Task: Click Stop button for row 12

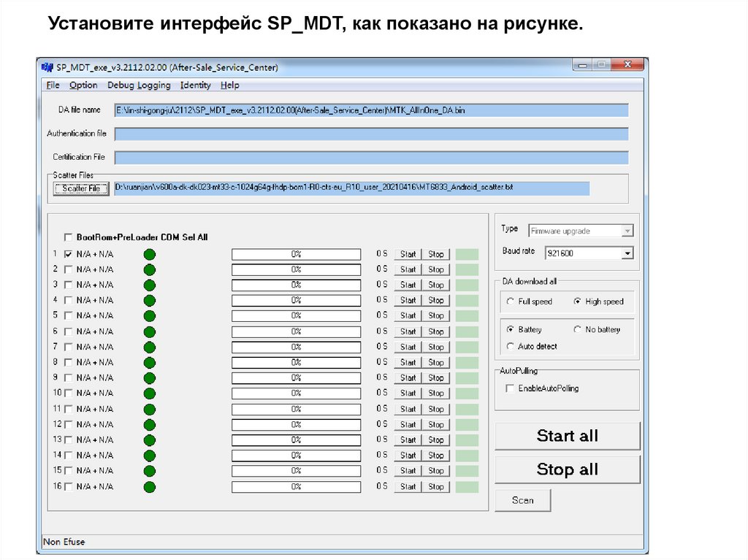Action: (435, 424)
